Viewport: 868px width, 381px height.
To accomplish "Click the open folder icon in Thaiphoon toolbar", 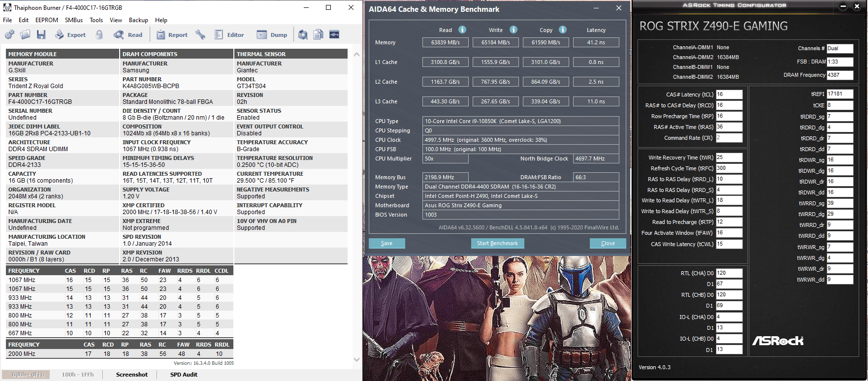I will pyautogui.click(x=25, y=34).
